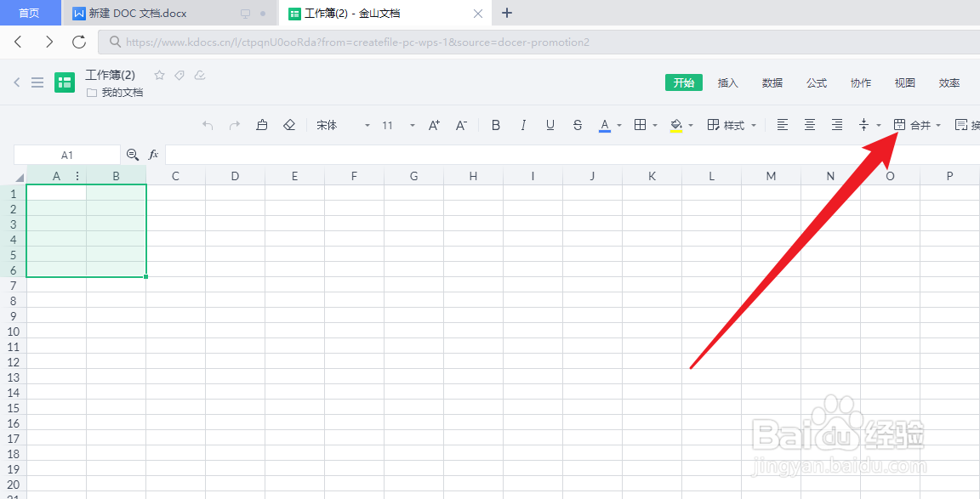Switch to 首页 home tab
Viewport: 980px width, 499px height.
pyautogui.click(x=30, y=13)
